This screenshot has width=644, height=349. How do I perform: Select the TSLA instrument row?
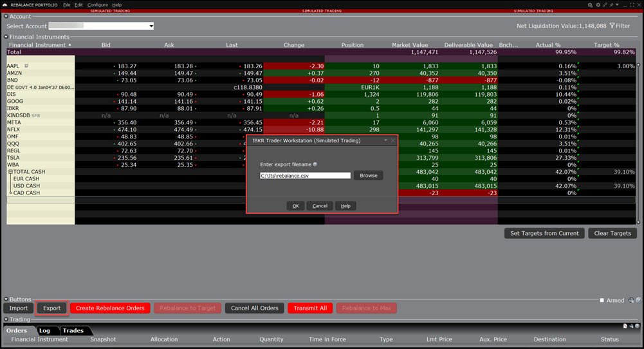point(41,158)
